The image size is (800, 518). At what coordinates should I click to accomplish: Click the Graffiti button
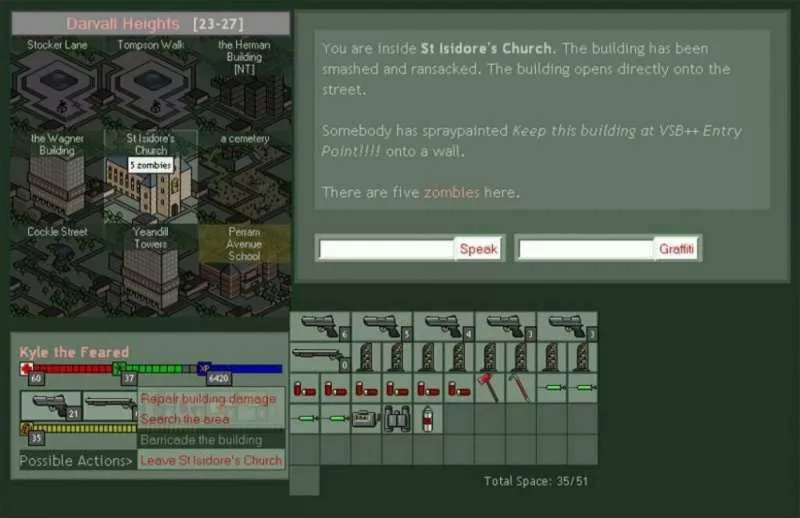coord(676,249)
